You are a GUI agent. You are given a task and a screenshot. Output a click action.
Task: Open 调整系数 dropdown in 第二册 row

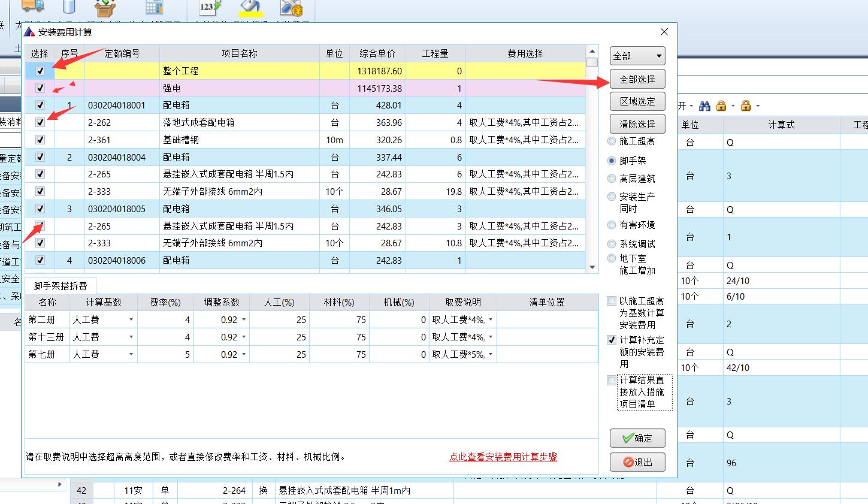coord(244,320)
